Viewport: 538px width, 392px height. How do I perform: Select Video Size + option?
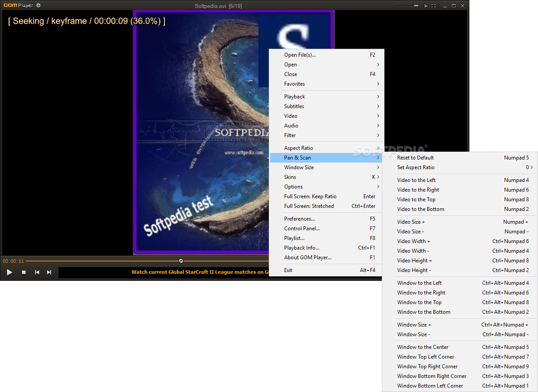point(460,222)
